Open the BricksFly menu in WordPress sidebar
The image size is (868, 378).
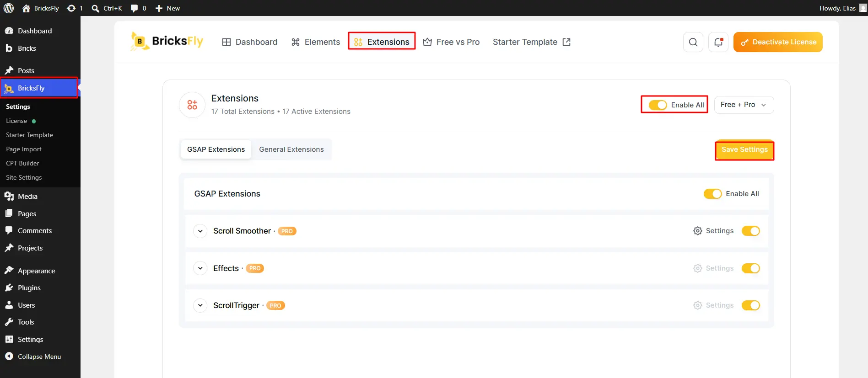click(x=39, y=88)
